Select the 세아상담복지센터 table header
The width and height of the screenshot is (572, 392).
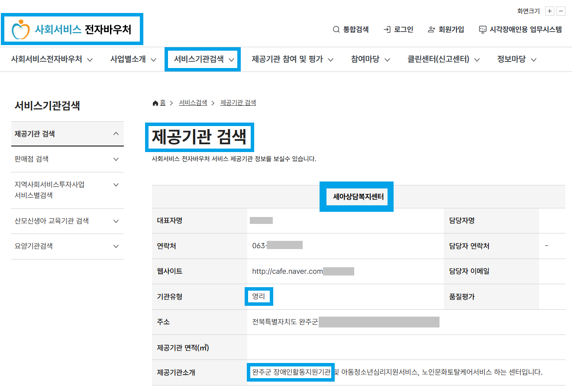click(x=356, y=196)
